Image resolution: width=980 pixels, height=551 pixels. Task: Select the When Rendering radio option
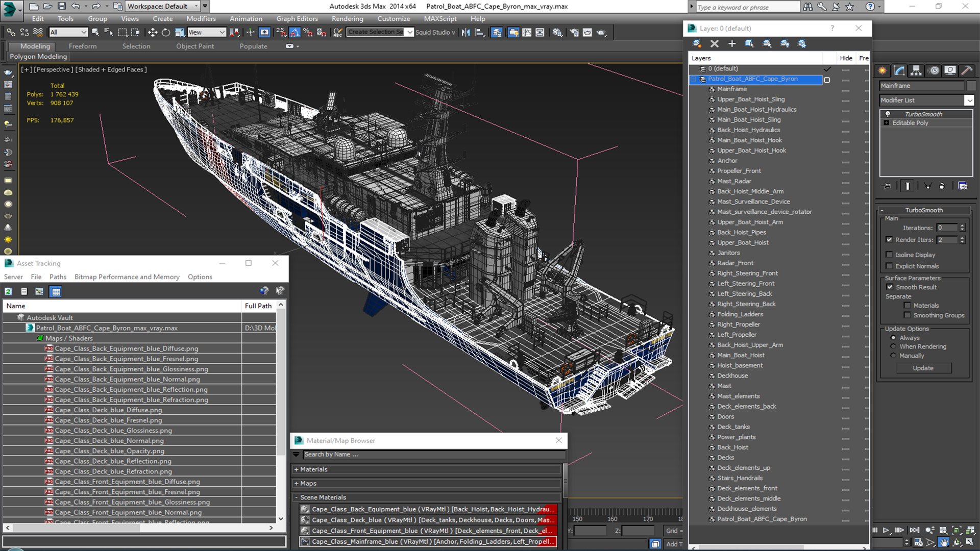(893, 346)
